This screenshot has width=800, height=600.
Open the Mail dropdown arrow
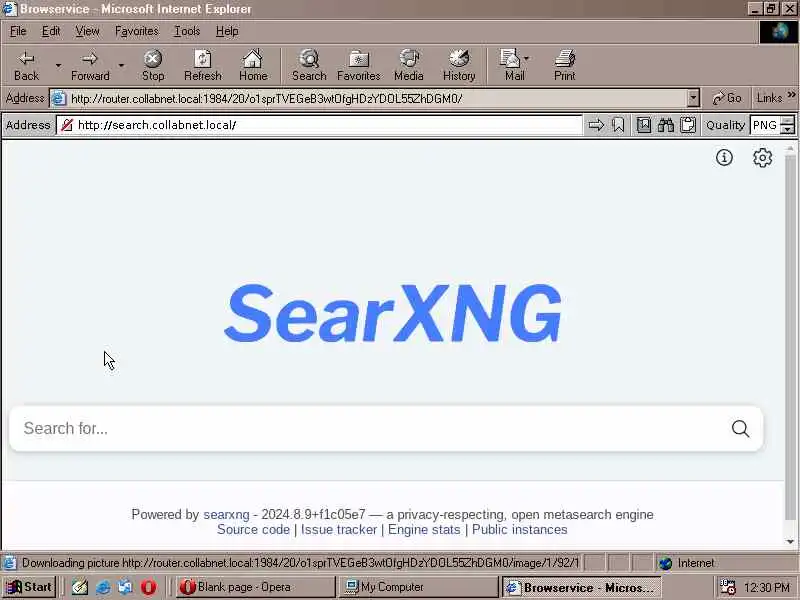pos(528,58)
